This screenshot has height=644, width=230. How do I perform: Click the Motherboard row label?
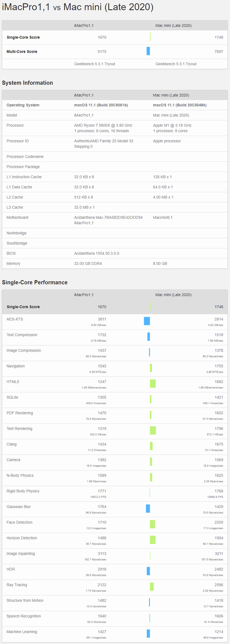tap(17, 218)
